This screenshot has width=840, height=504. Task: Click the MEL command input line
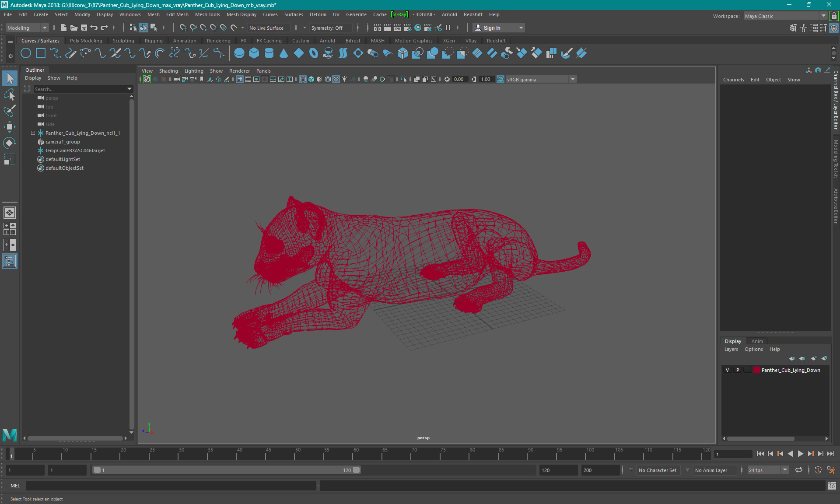tap(171, 486)
